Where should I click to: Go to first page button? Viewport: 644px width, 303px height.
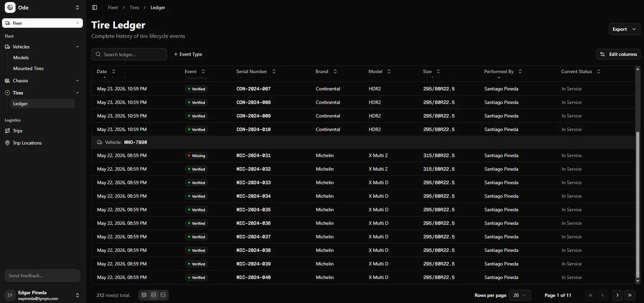pos(591,295)
